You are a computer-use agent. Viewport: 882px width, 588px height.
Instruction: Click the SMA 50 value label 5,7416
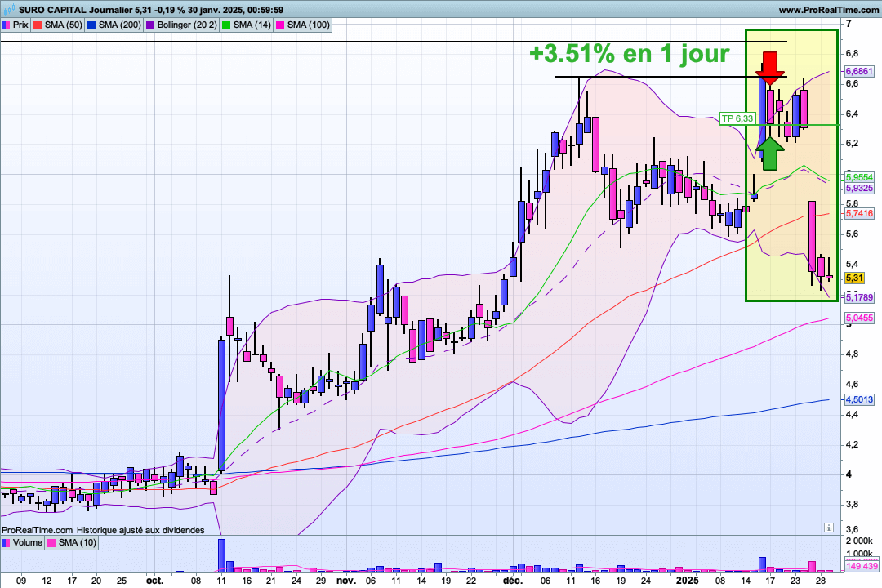(x=859, y=213)
